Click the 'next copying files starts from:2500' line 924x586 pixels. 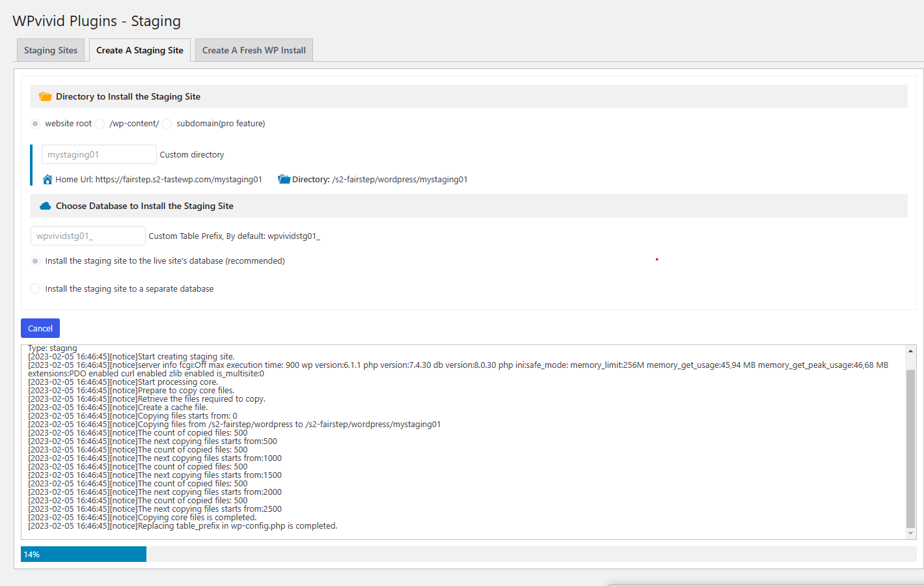click(155, 509)
